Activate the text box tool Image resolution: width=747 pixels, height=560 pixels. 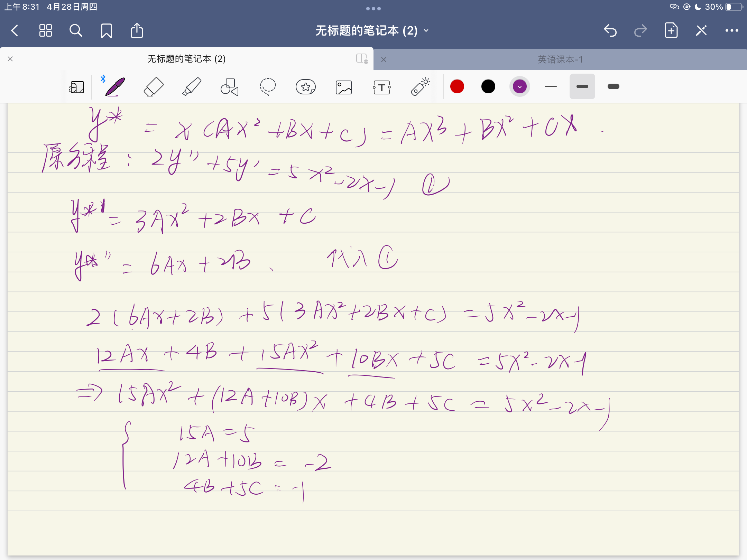[382, 87]
